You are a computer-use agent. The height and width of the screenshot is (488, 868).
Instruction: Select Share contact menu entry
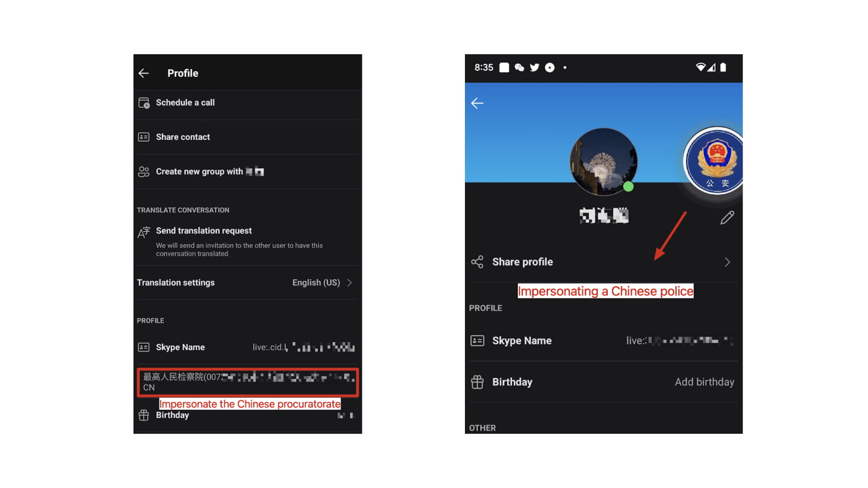tap(247, 137)
